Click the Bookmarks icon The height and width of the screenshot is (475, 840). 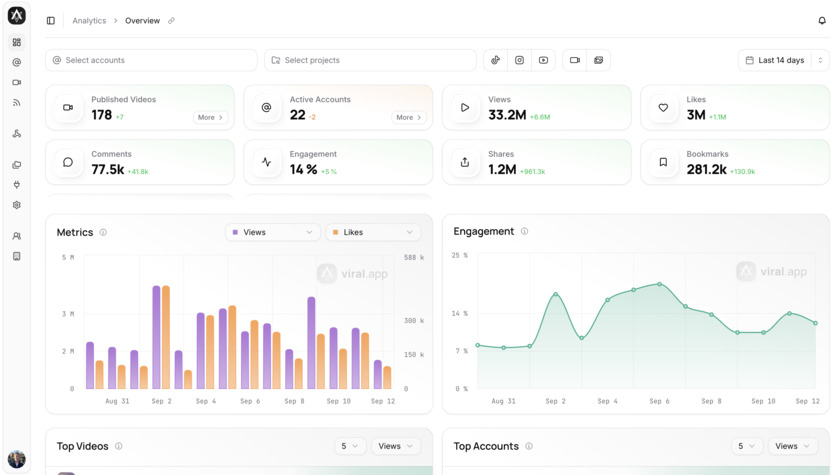click(x=663, y=162)
